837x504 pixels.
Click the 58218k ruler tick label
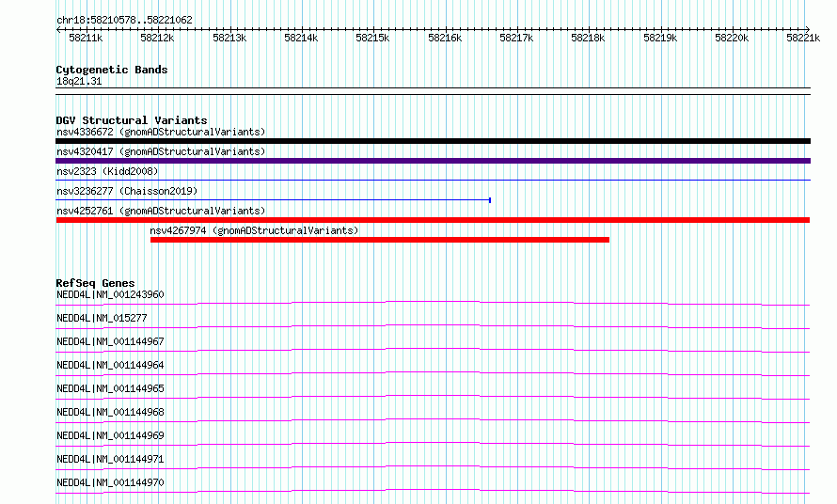tap(588, 38)
